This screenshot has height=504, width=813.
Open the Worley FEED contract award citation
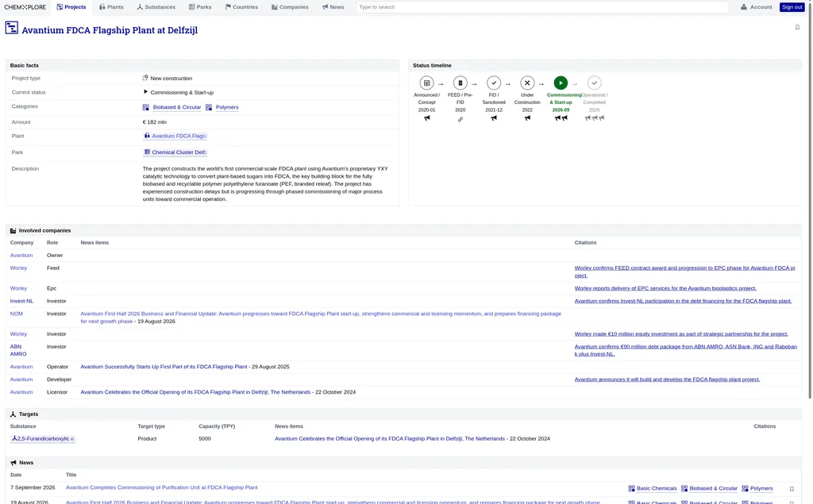685,271
